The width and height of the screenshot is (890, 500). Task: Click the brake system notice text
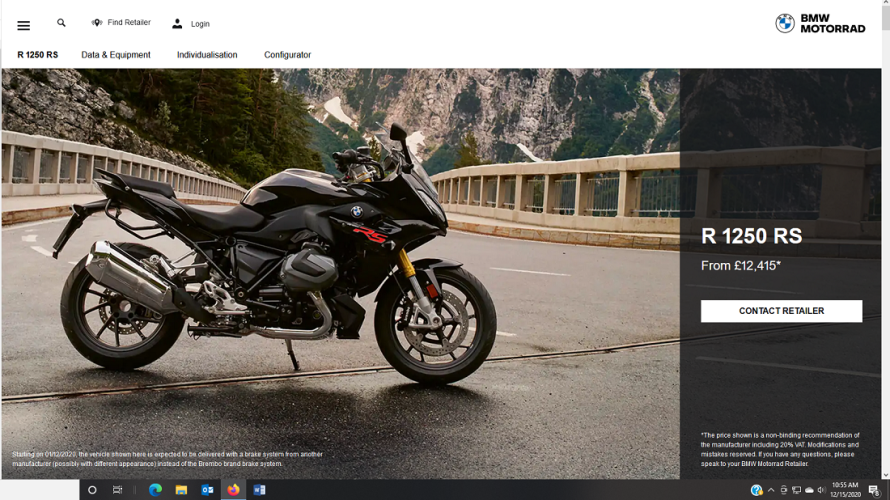click(x=167, y=459)
